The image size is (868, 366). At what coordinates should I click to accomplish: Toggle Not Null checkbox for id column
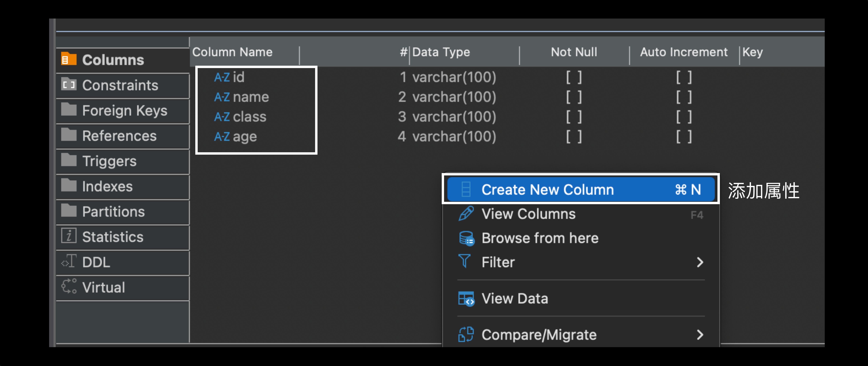coord(574,77)
